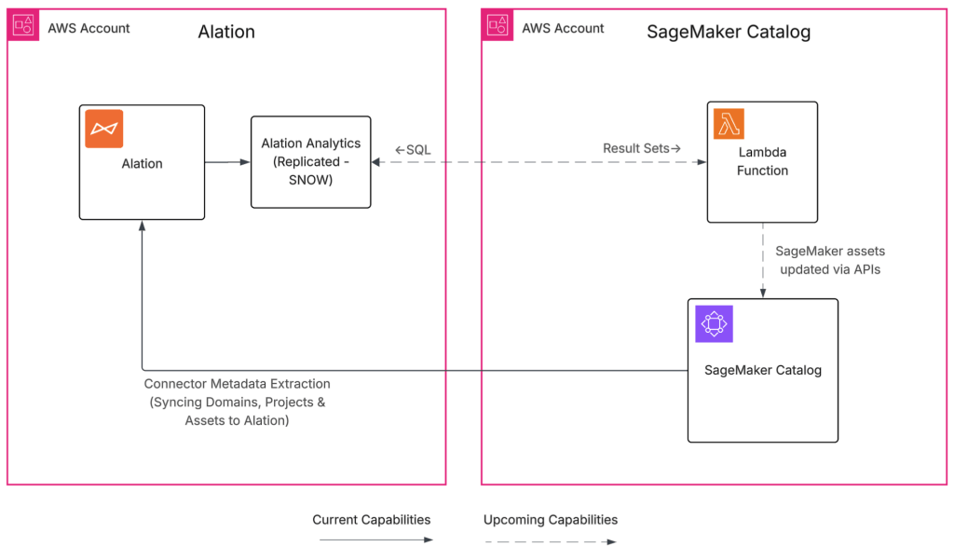Screen dimensions: 954x560
Task: Click the purple SageMaker Catalog icon
Action: pos(715,324)
